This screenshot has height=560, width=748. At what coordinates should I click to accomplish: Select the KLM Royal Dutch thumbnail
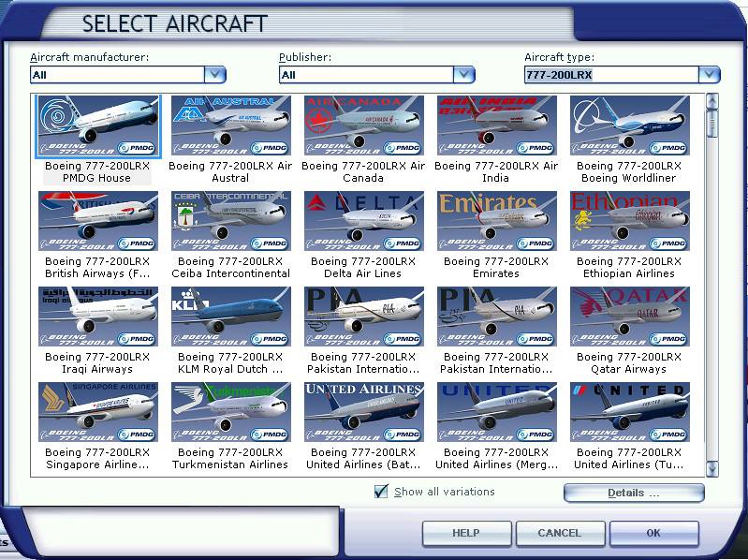click(231, 317)
